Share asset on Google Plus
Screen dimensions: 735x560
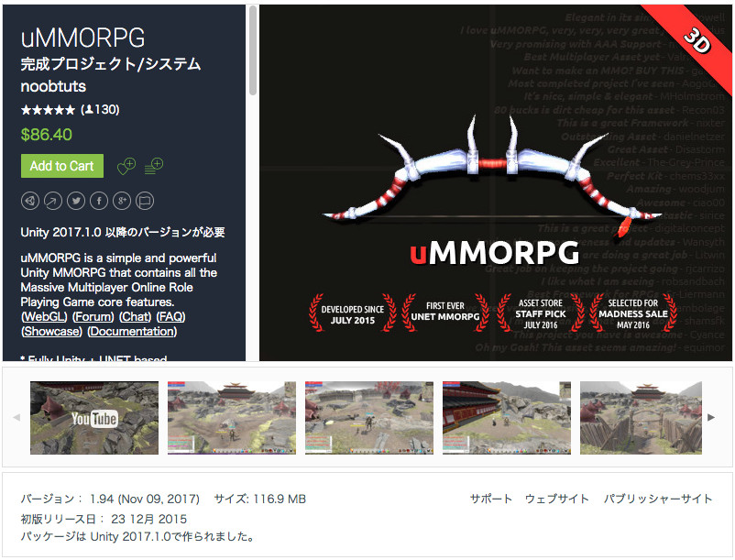point(122,201)
